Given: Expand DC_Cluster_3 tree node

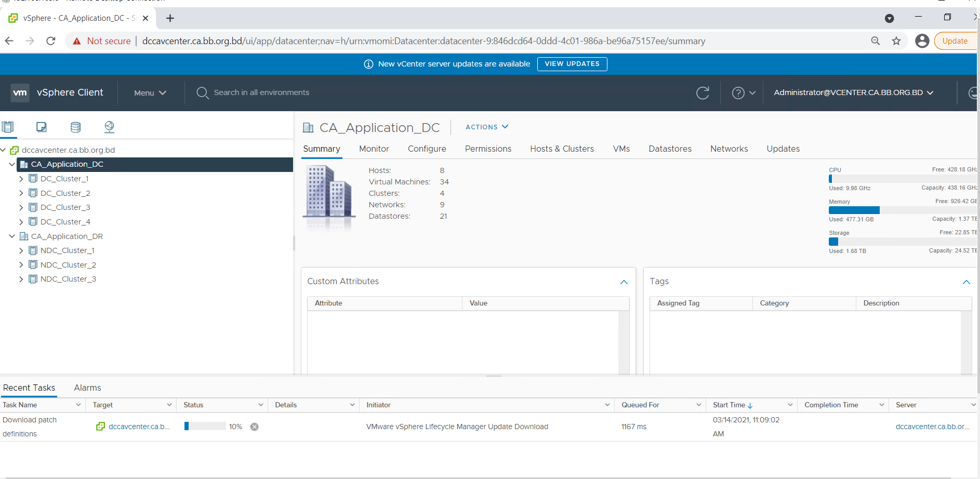Looking at the screenshot, I should tap(21, 207).
